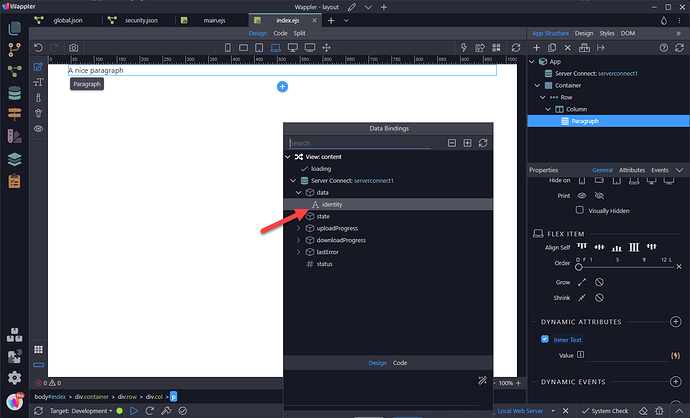Select the Print visible eye icon
The image size is (690, 418).
(x=582, y=195)
